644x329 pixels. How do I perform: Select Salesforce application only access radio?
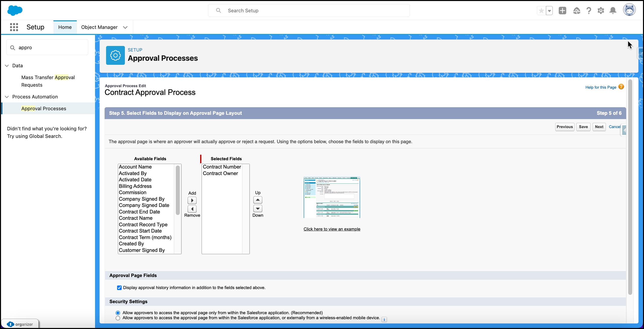(x=118, y=313)
